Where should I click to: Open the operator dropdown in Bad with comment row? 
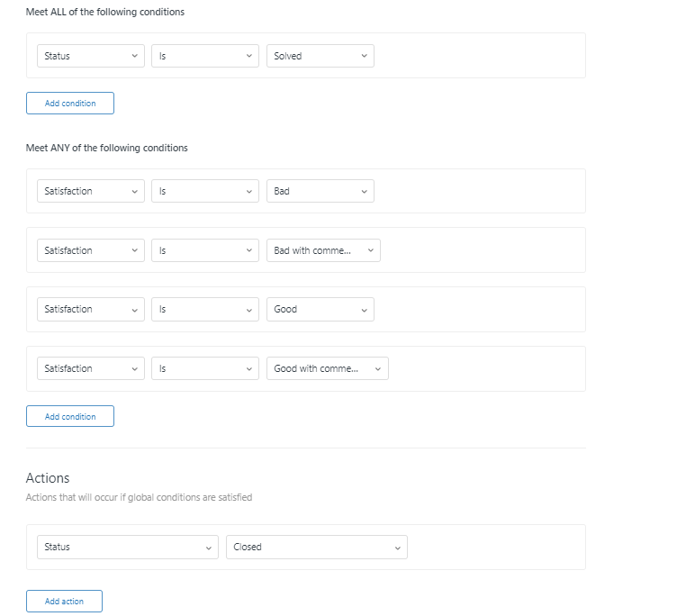205,250
